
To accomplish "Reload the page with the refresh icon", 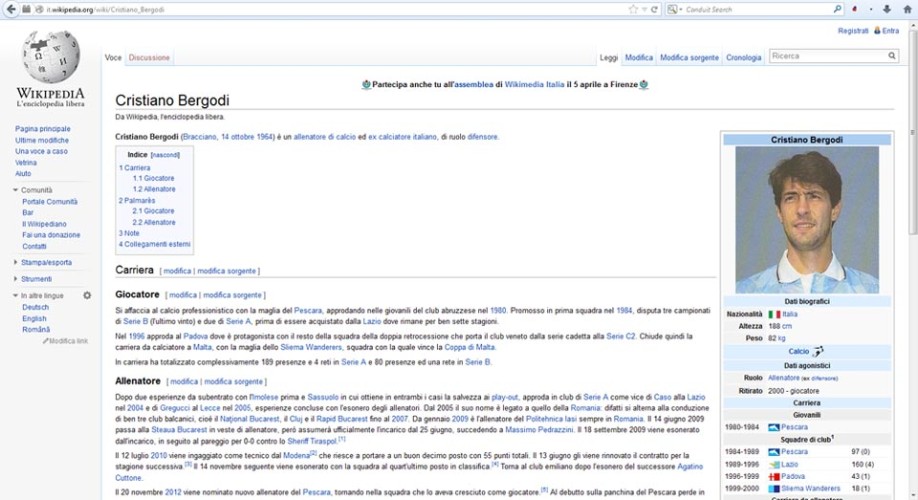I will [654, 9].
